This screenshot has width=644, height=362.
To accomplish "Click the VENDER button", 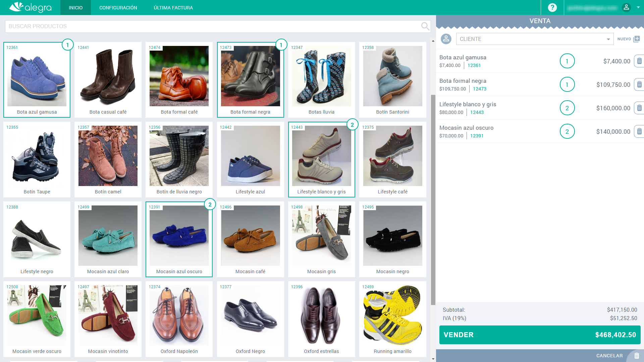I will coord(540,335).
